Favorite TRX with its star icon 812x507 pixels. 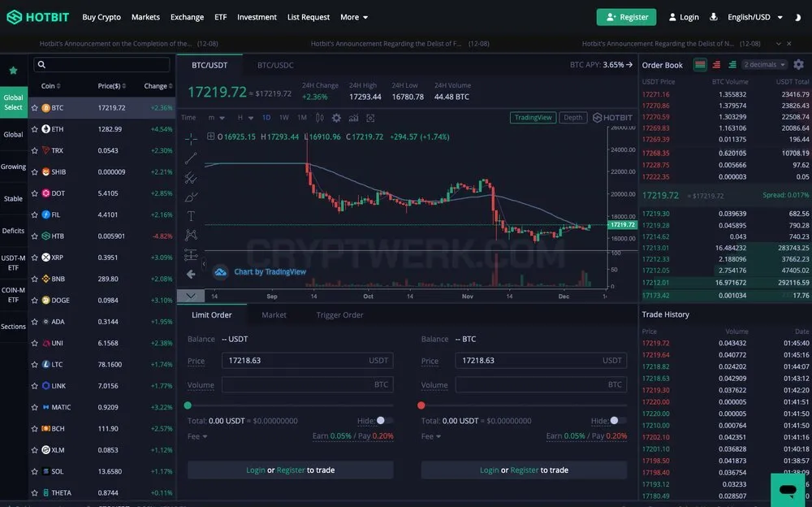point(35,150)
